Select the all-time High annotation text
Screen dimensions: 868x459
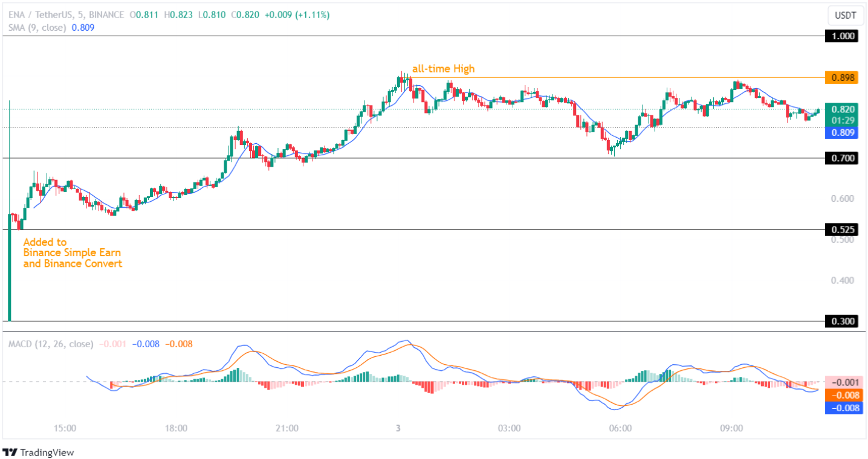pyautogui.click(x=444, y=69)
